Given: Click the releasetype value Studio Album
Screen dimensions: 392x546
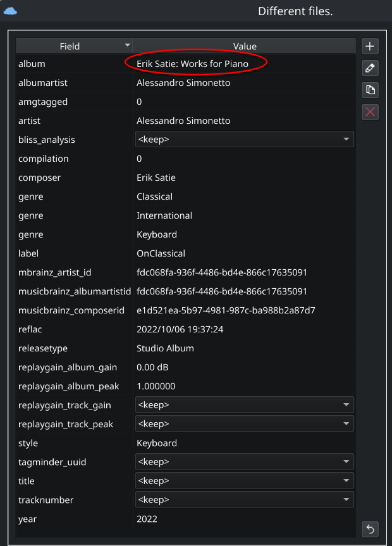Looking at the screenshot, I should [165, 348].
